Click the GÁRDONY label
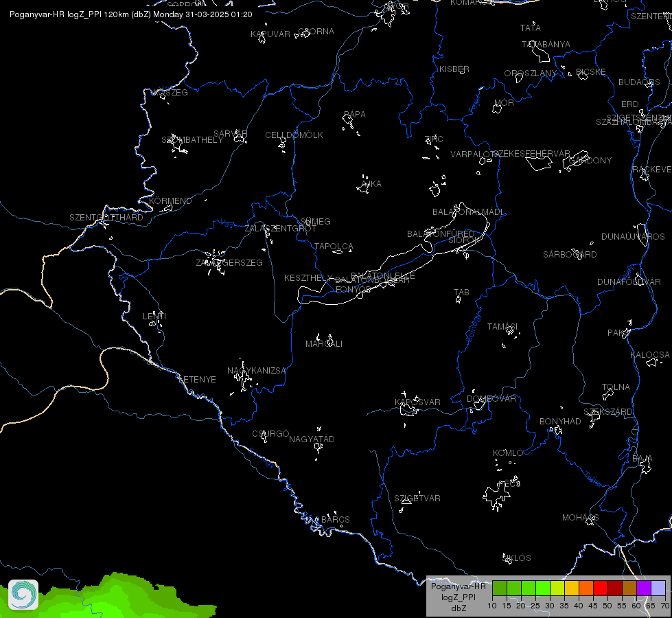This screenshot has height=618, width=672. pos(590,161)
